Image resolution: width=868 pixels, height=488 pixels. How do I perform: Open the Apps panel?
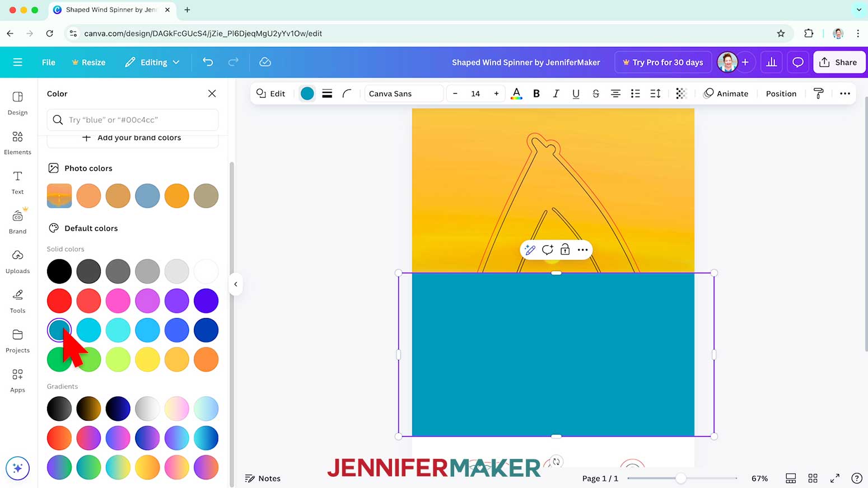tap(17, 381)
